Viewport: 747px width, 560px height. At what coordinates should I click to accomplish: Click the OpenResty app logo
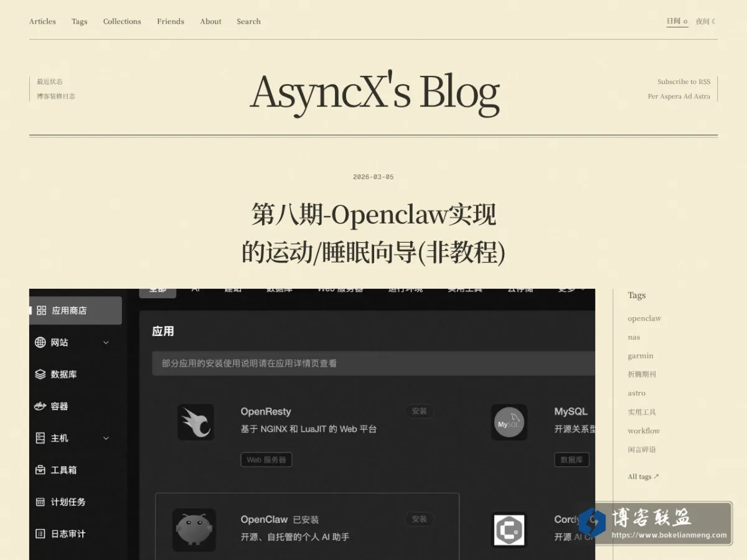195,422
